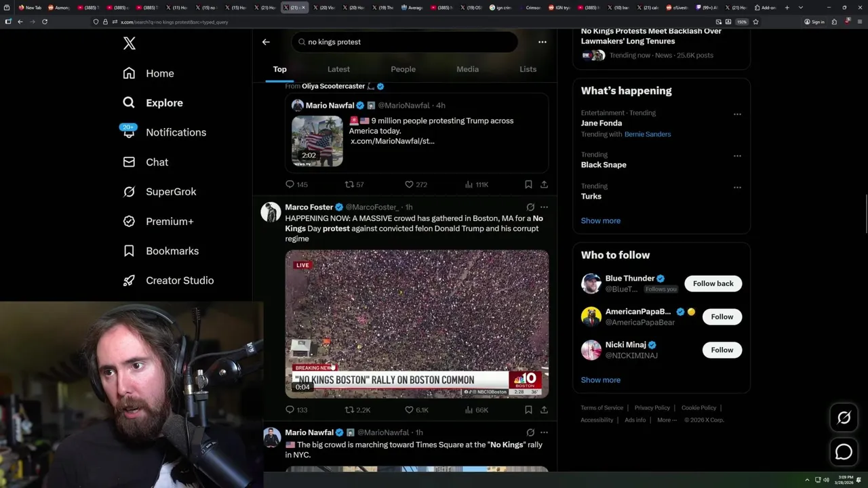This screenshot has width=868, height=488.
Task: Open search options three-dot menu
Action: (542, 42)
